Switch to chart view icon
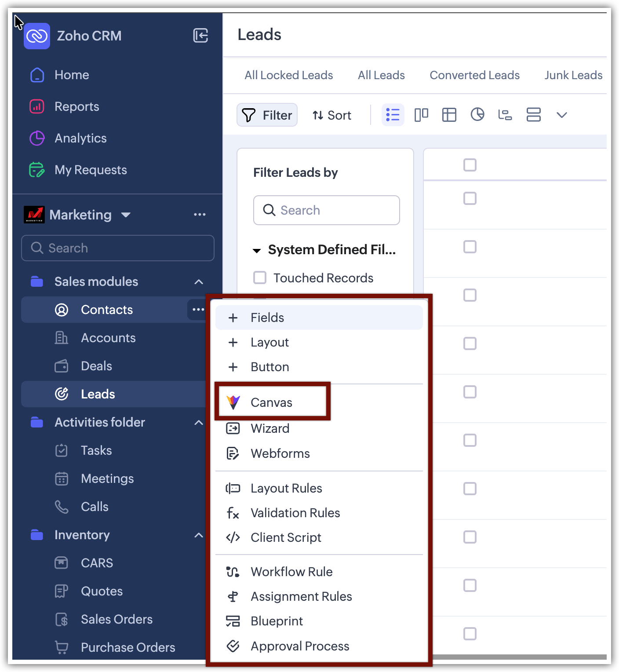This screenshot has height=672, width=619. (477, 115)
